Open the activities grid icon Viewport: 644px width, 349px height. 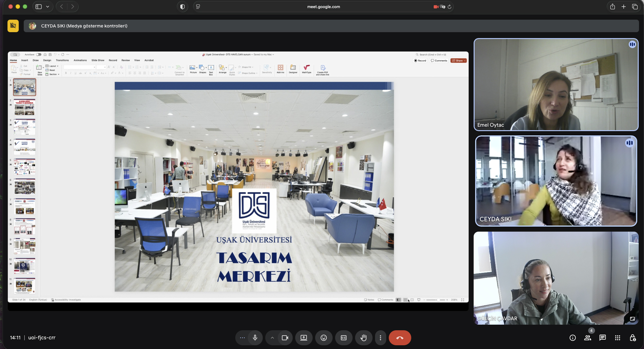tap(617, 338)
